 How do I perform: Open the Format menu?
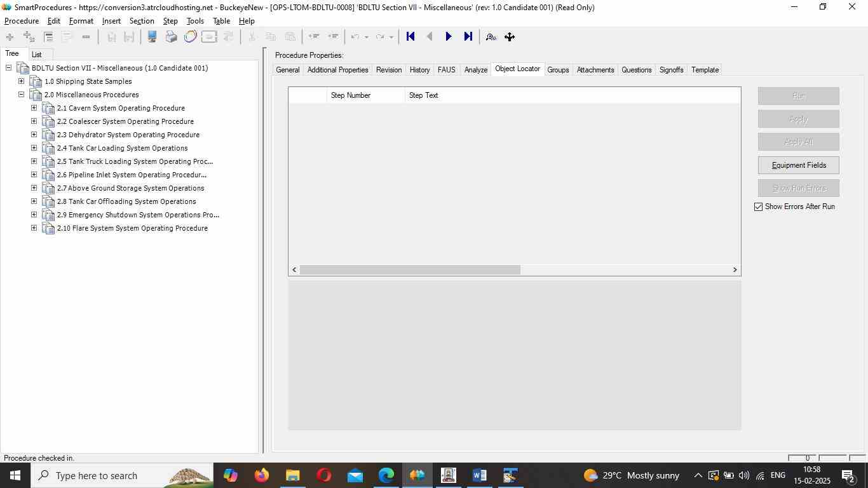(x=81, y=21)
